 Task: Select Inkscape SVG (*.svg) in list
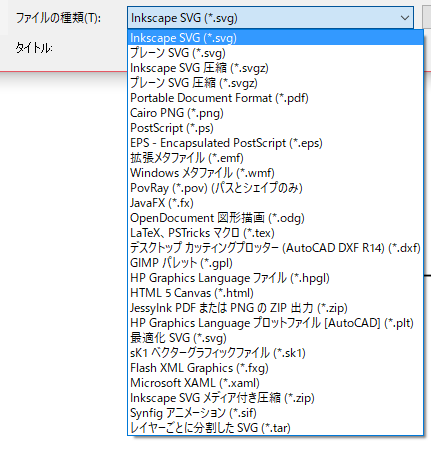(275, 38)
